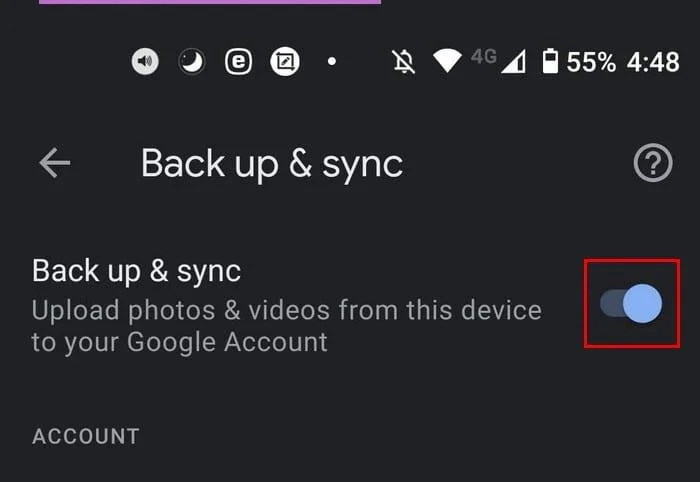
Task: Tap the circled 'e' notification icon
Action: pos(238,62)
